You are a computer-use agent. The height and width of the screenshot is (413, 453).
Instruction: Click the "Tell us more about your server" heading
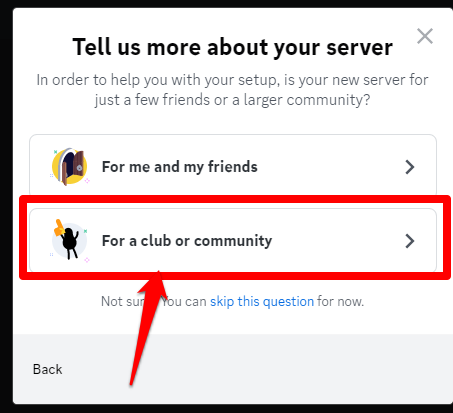pos(233,47)
